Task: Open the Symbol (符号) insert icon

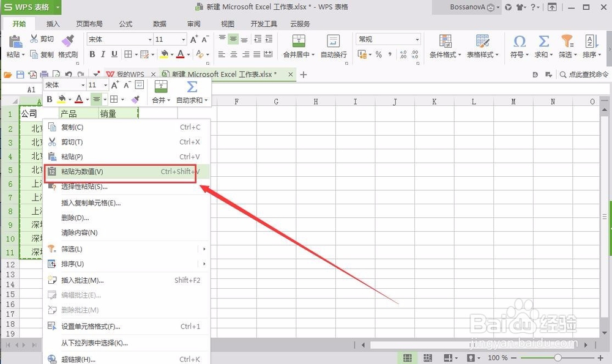Action: 520,42
